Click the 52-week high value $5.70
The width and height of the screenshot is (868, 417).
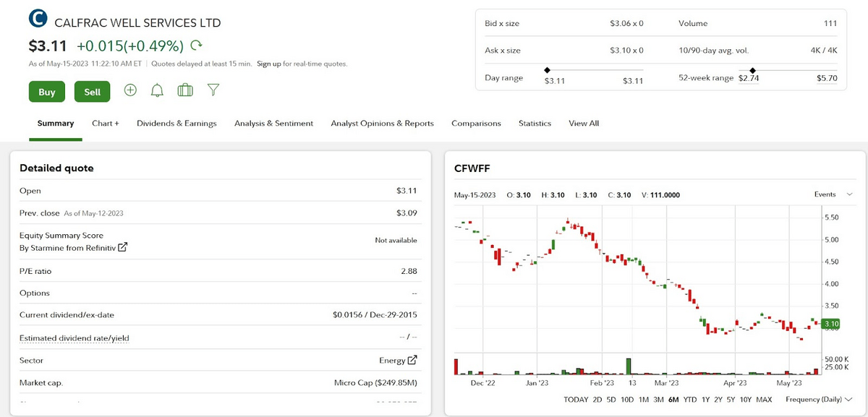(x=827, y=78)
